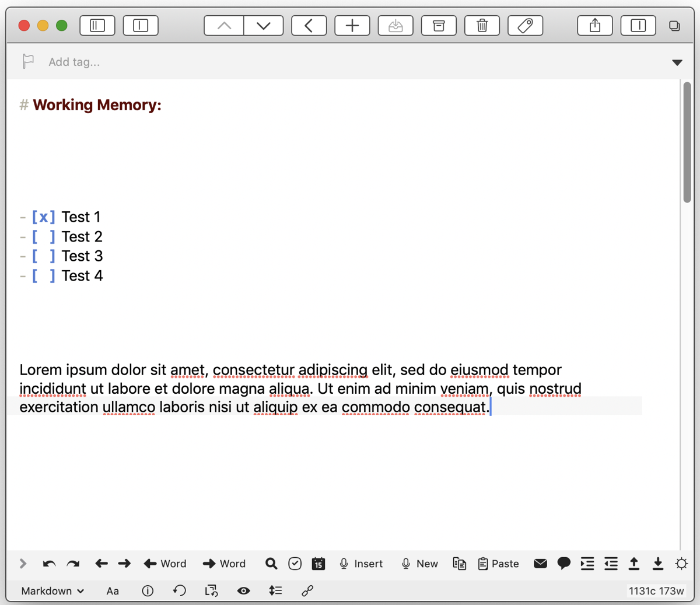Click the redo arrow in action bar

73,564
